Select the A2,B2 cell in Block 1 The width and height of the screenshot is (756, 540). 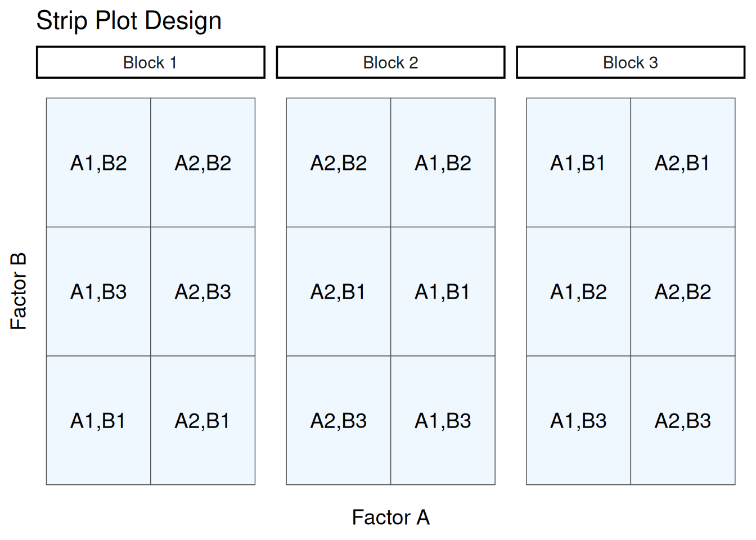(202, 163)
